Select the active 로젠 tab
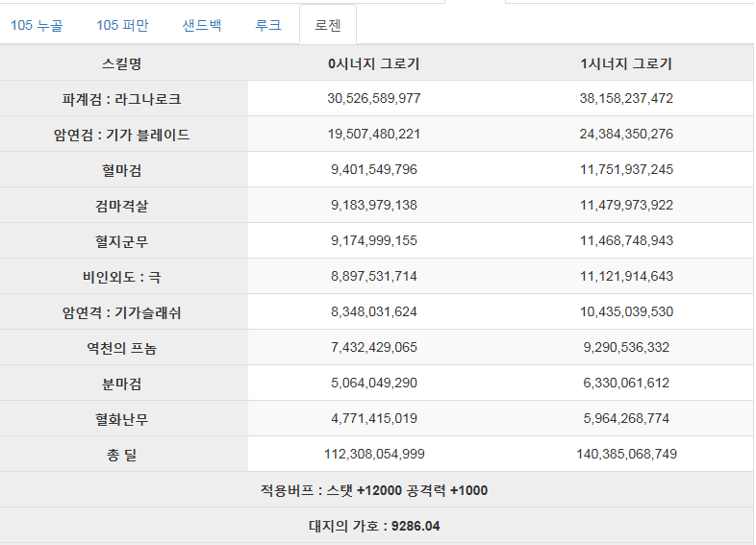The image size is (756, 545). point(328,25)
